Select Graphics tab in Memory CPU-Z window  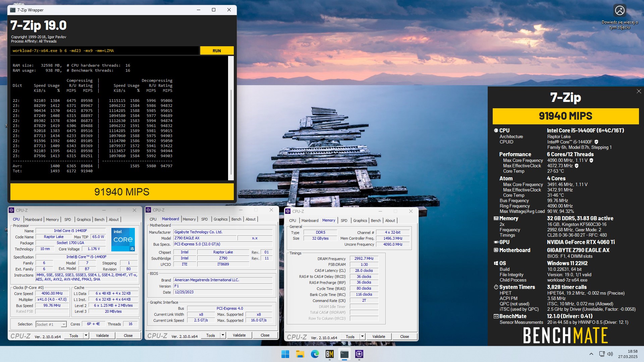[x=360, y=221]
